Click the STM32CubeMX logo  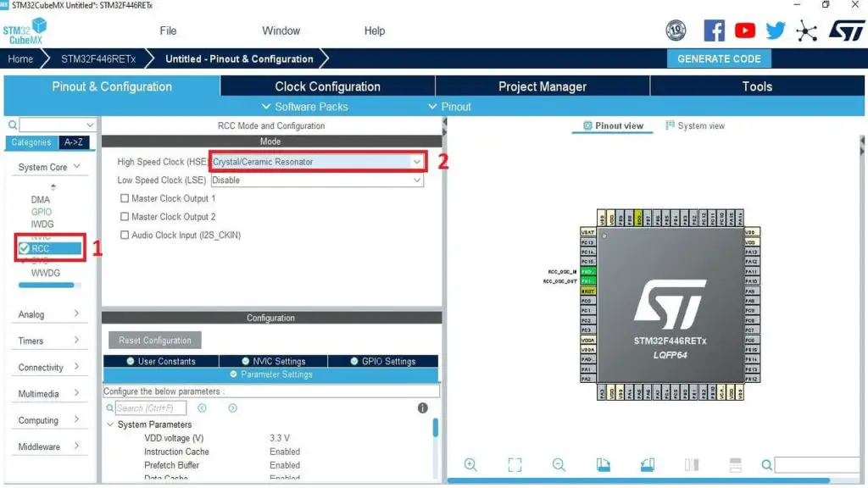tap(25, 31)
